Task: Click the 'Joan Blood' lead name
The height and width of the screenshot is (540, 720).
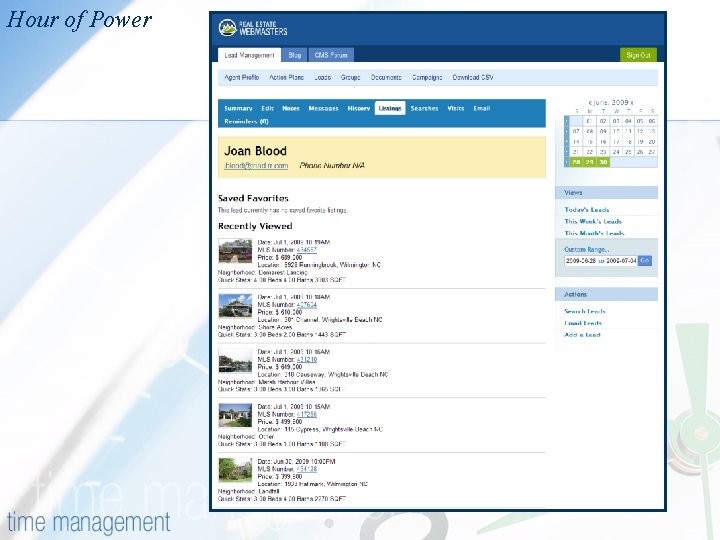Action: pos(255,151)
